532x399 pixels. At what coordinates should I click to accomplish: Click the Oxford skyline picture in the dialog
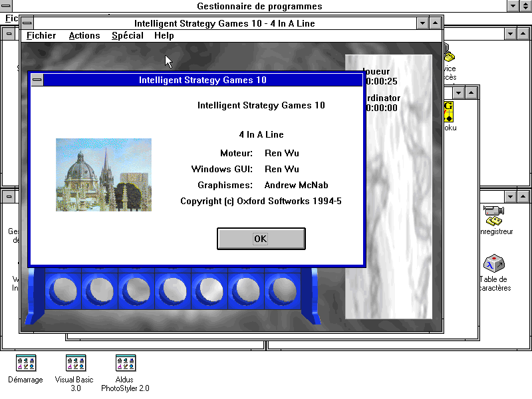coord(104,175)
